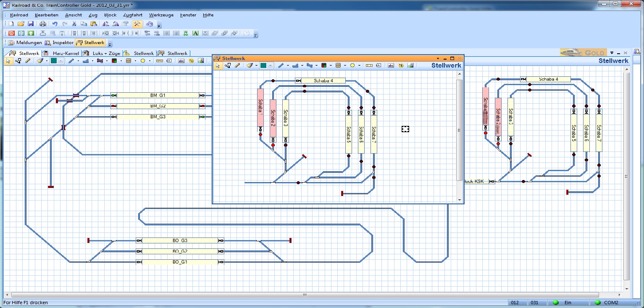Save the layout with the floppy disk icon

click(31, 24)
